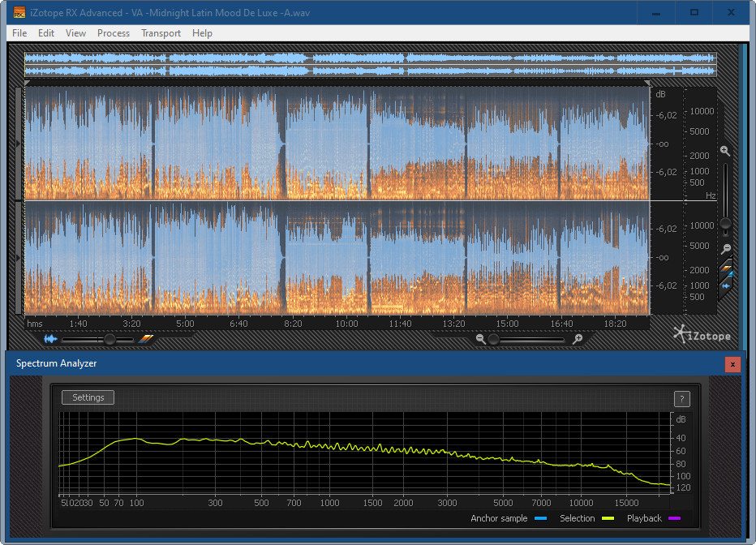Click the blue waveform icon below the timeline

point(51,339)
